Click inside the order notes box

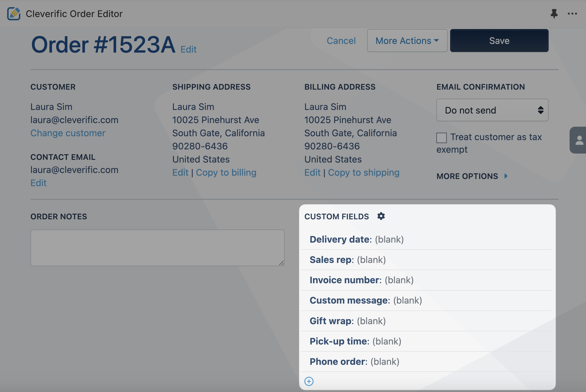click(x=157, y=248)
